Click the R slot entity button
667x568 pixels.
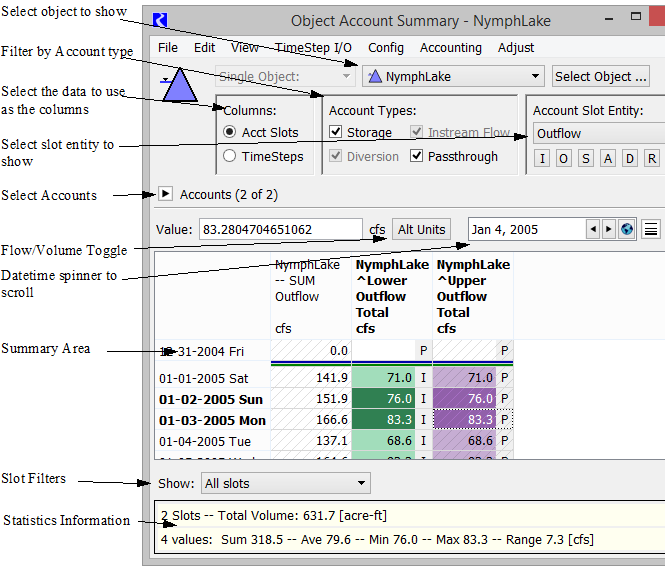click(x=652, y=159)
